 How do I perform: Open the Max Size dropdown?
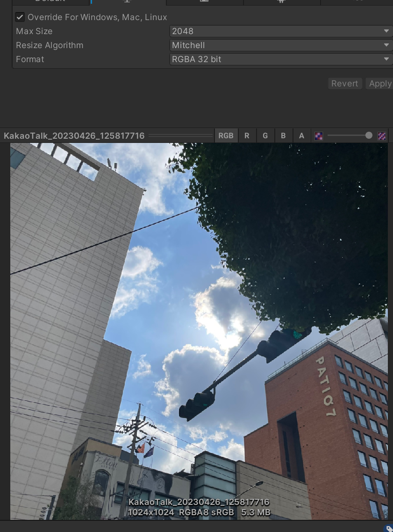pyautogui.click(x=281, y=31)
